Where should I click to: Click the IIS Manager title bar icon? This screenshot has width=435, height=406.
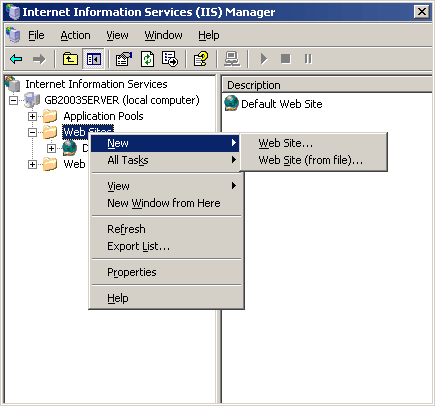click(13, 11)
